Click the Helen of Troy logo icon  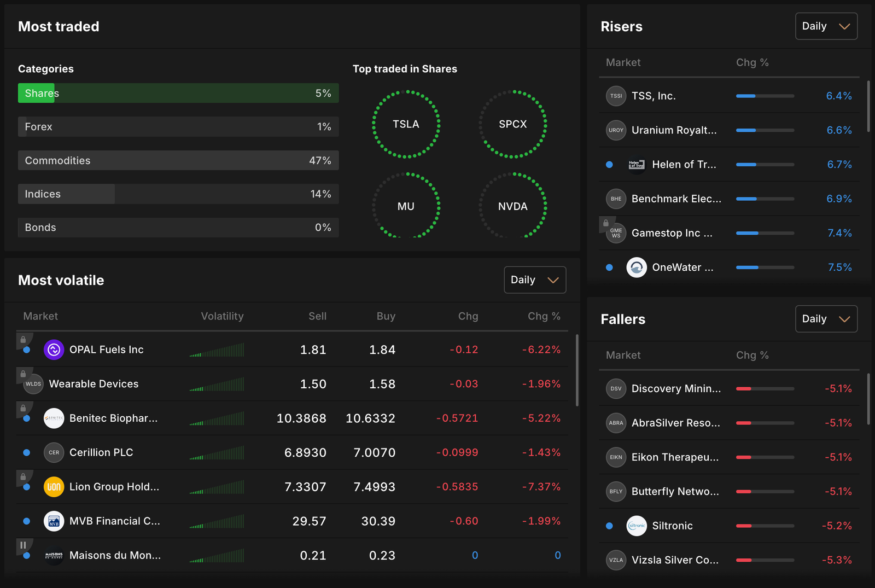point(637,165)
